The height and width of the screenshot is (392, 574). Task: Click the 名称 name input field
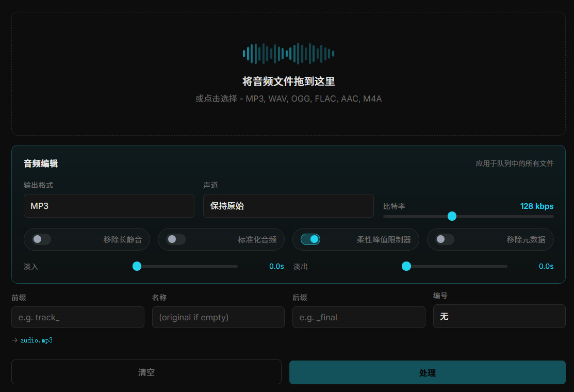[218, 317]
